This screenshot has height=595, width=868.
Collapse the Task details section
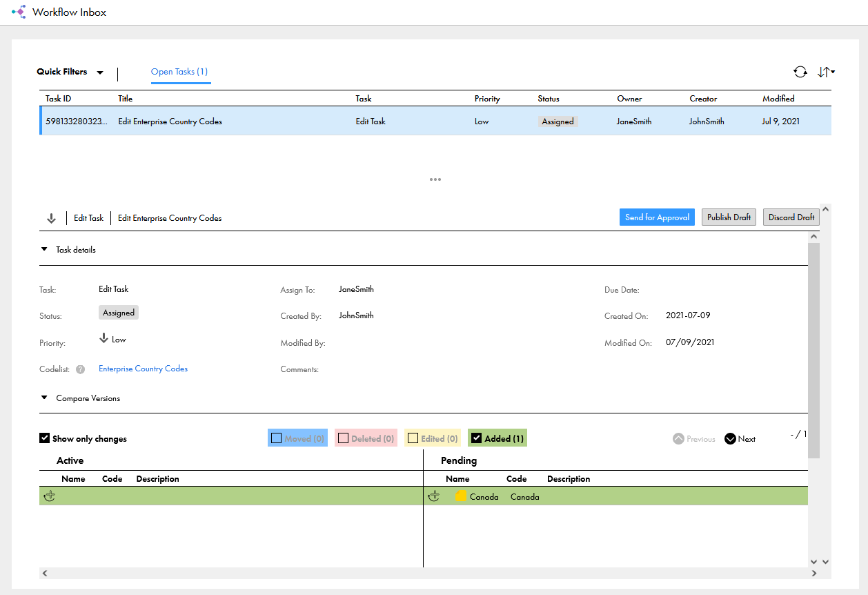tap(44, 249)
